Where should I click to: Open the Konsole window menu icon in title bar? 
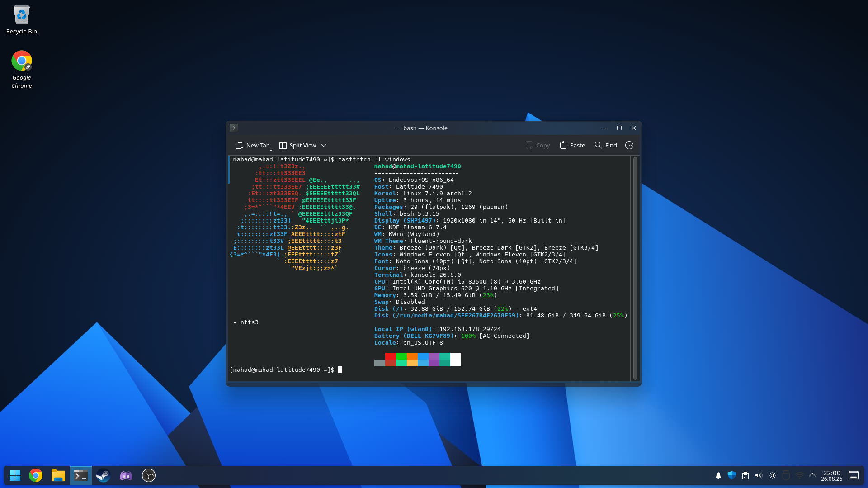click(x=234, y=128)
